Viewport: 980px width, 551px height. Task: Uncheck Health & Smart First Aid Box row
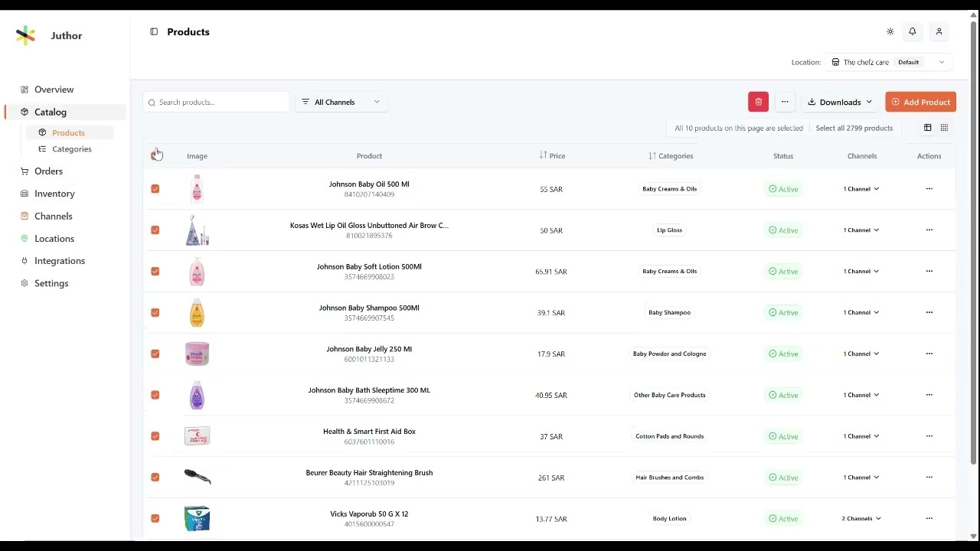155,436
